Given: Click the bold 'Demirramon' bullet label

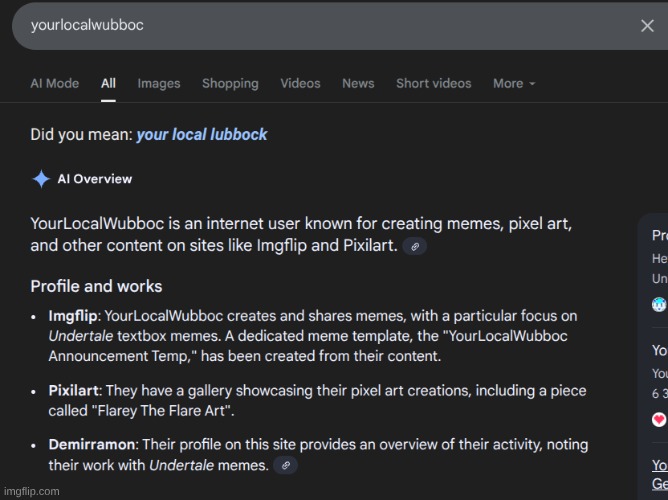Looking at the screenshot, I should pyautogui.click(x=92, y=445).
